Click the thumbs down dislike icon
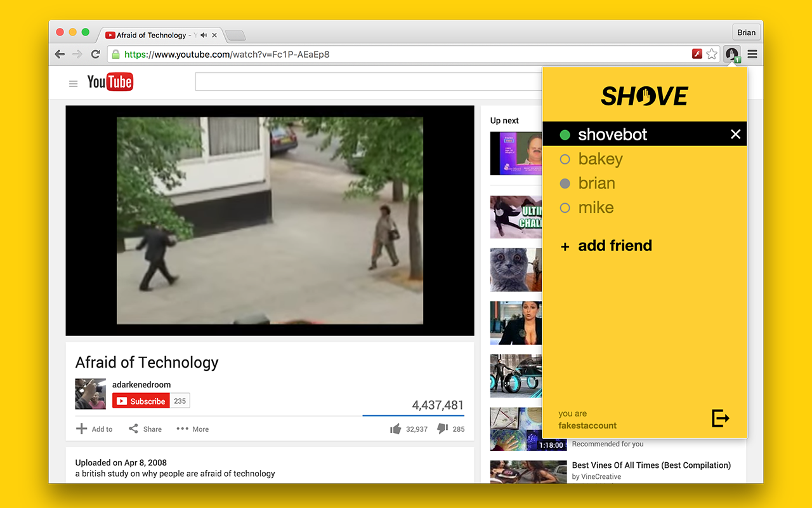The image size is (812, 508). click(x=443, y=429)
